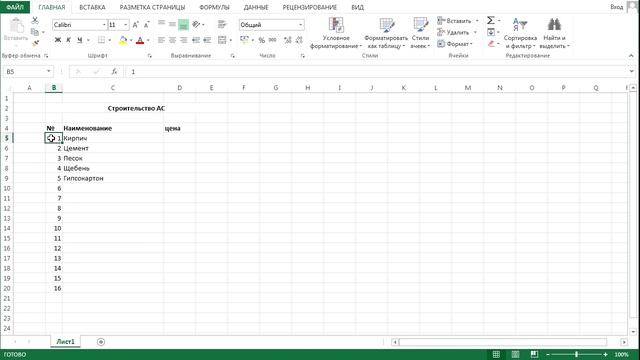Open Условное форматирование menu
This screenshot has width=640, height=360.
[336, 33]
